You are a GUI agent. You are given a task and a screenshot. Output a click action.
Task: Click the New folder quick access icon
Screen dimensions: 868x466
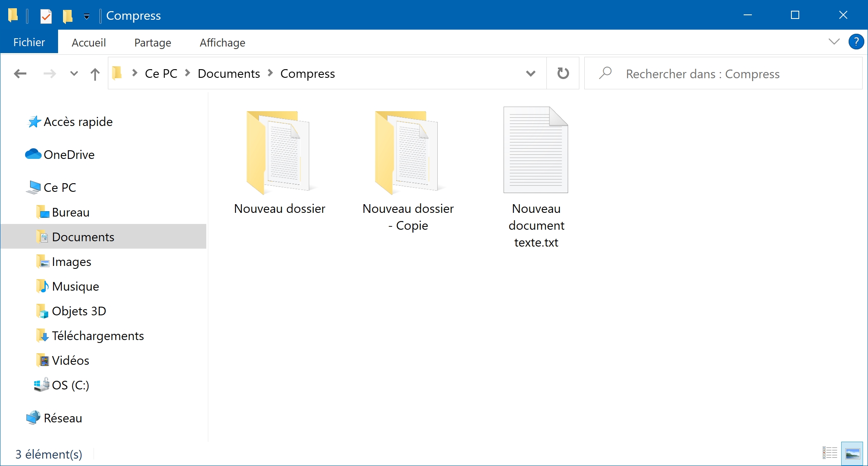click(68, 16)
